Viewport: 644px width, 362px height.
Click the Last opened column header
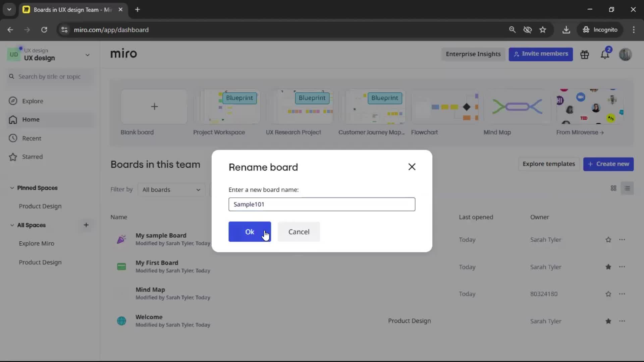pyautogui.click(x=476, y=217)
